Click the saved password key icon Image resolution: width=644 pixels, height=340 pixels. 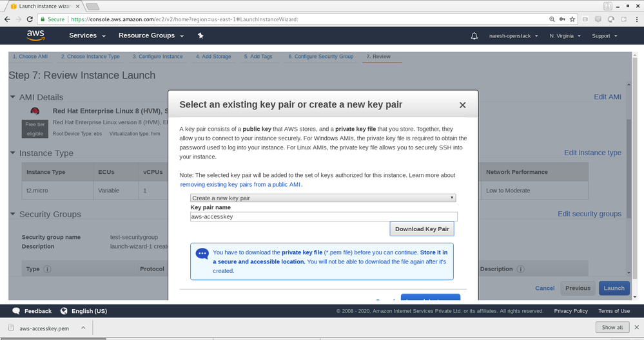pos(563,19)
